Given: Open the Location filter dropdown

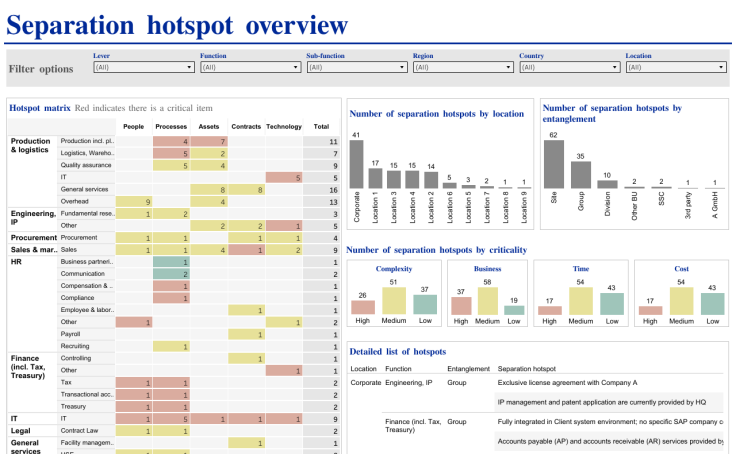Looking at the screenshot, I should click(x=676, y=67).
